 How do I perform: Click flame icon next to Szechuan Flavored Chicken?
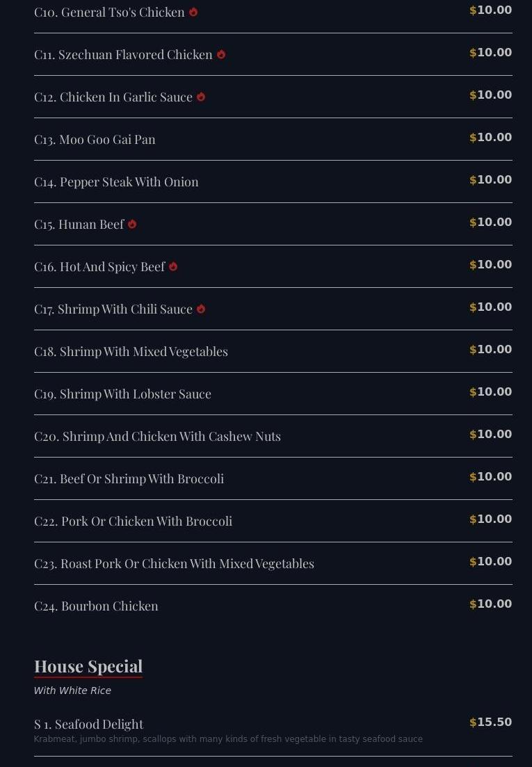[x=221, y=54]
